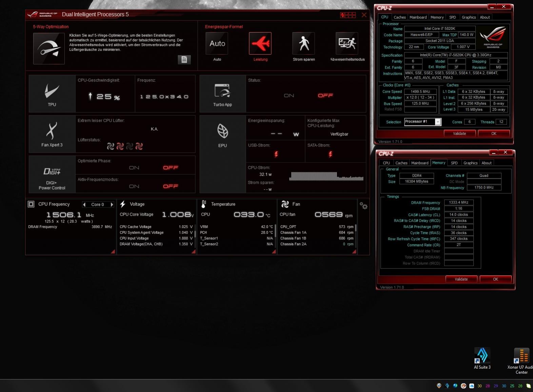Switch Aktiv-Frequenzmodus to OFF
Screen dimensions: 533x392
tap(171, 186)
